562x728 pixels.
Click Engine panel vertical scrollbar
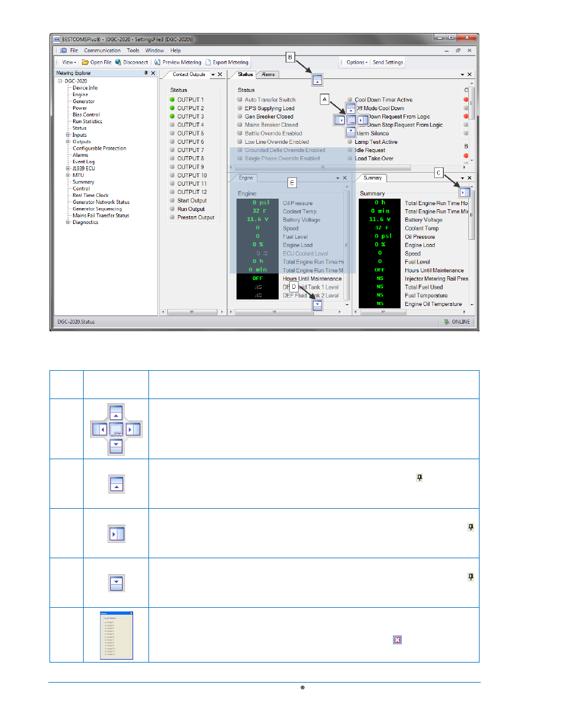coord(346,245)
